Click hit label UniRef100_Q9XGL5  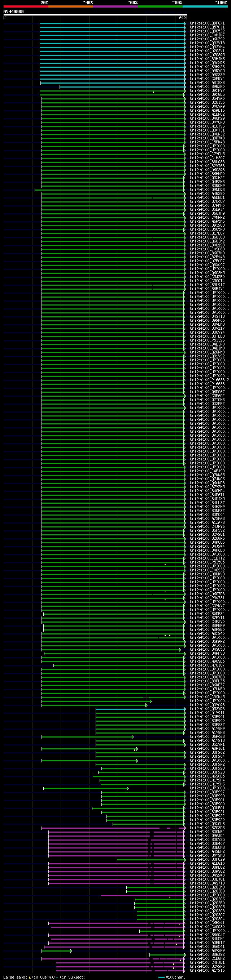click(208, 94)
